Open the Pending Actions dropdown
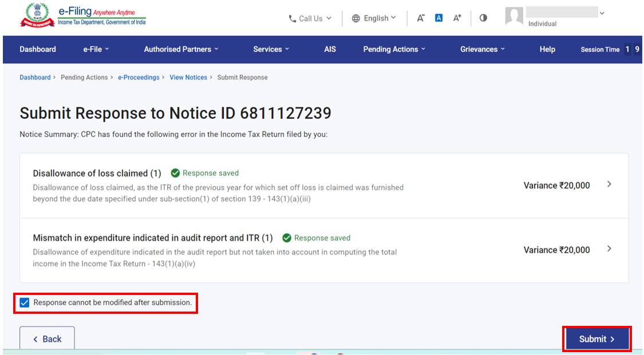Viewport: 644px width, 355px height. tap(394, 49)
